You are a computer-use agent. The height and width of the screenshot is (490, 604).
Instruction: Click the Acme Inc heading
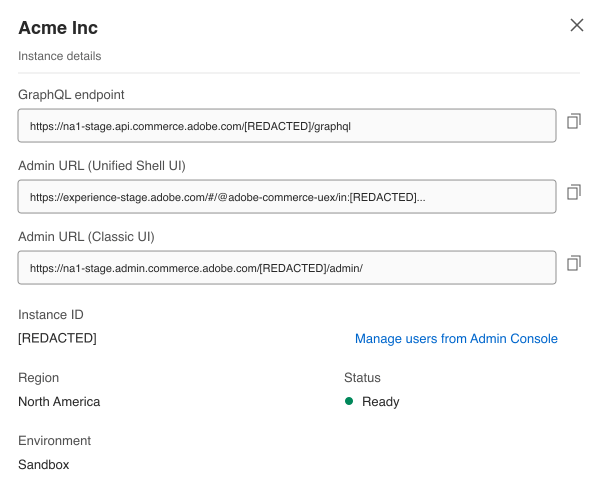(58, 28)
